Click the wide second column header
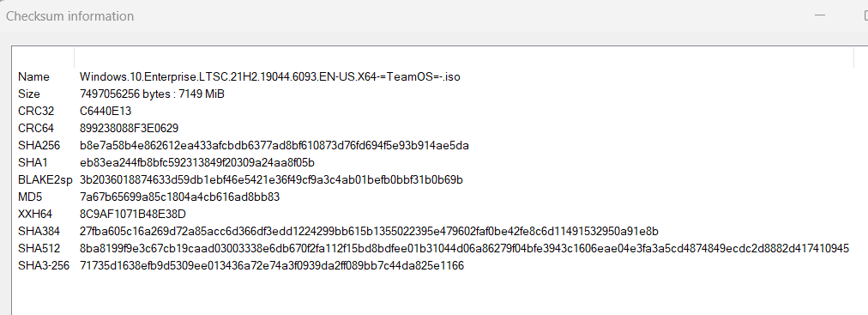 point(464,56)
